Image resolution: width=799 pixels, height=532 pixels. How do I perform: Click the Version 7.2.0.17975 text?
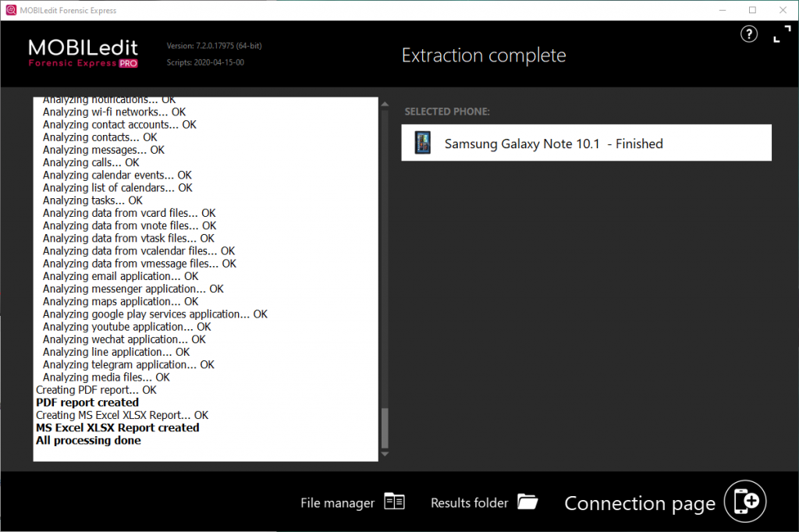point(215,45)
